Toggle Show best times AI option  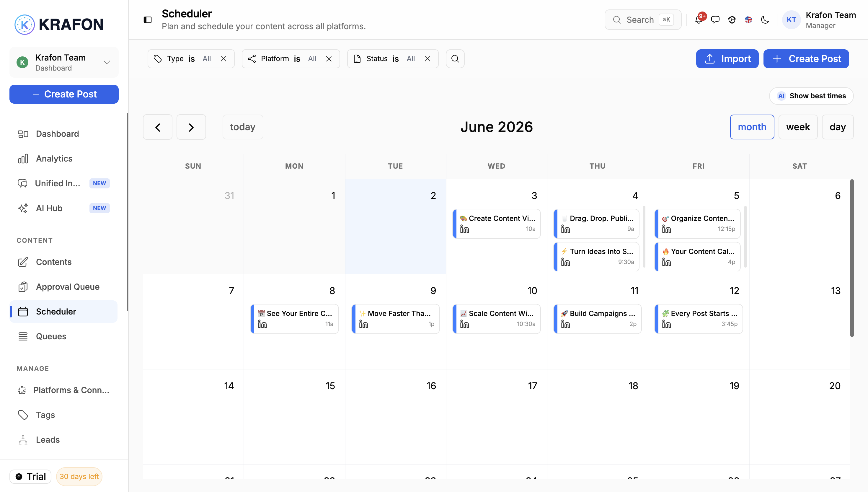coord(811,96)
